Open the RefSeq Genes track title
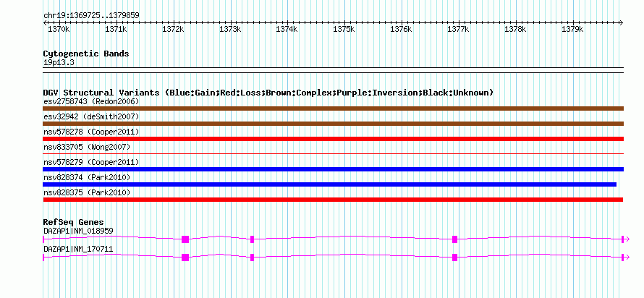The width and height of the screenshot is (644, 298). click(73, 223)
